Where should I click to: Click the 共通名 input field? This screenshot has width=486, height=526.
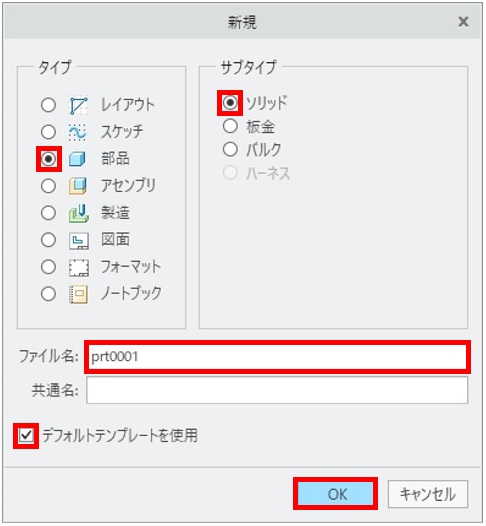coord(277,390)
